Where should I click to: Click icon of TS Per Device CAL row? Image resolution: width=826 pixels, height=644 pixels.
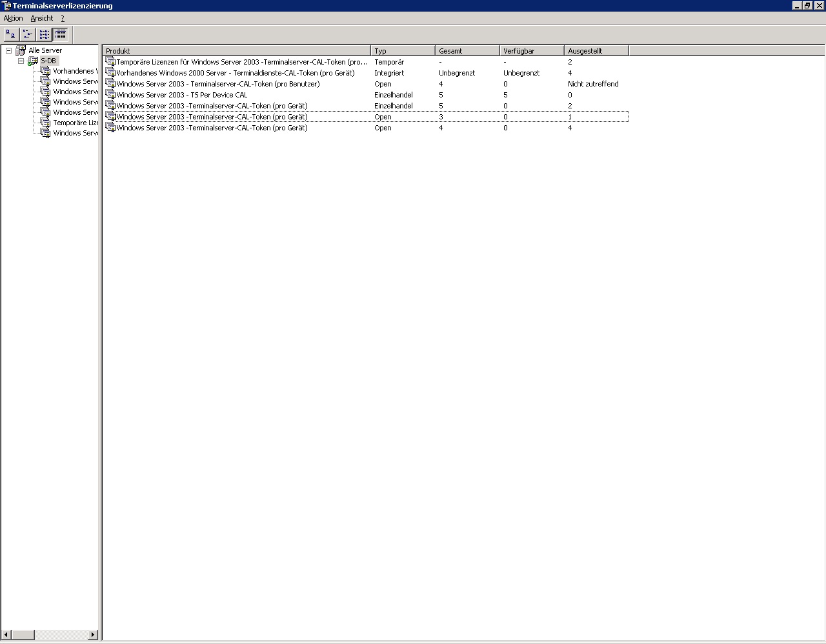(110, 95)
